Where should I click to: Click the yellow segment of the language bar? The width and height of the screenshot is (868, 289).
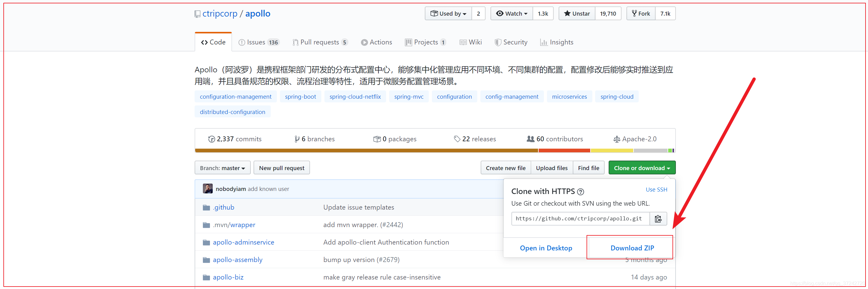tap(612, 151)
